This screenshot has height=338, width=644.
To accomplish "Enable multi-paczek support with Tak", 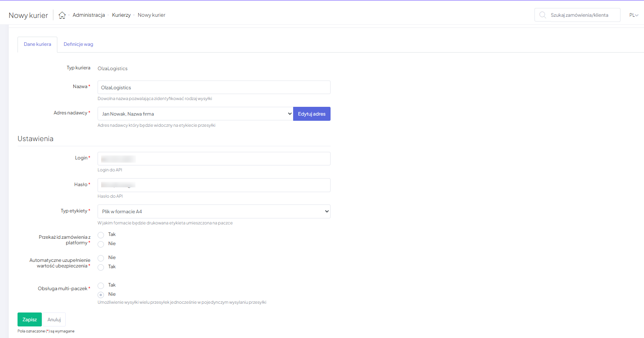I will click(101, 285).
